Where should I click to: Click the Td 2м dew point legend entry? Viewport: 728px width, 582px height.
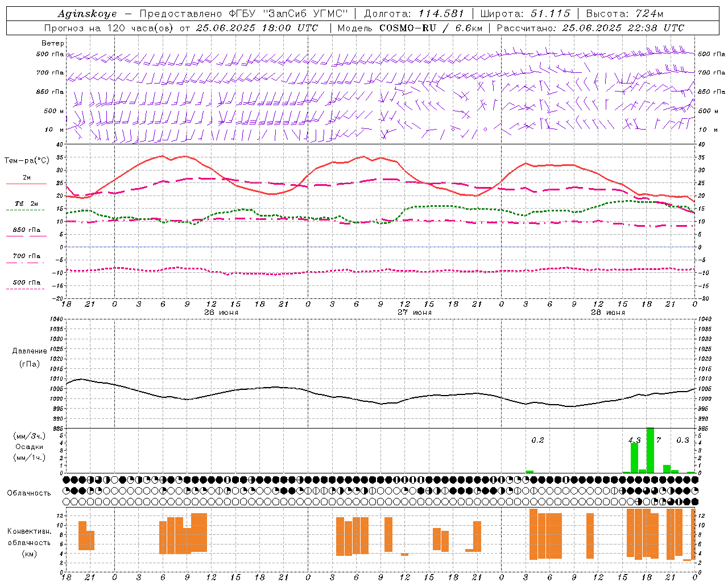(x=27, y=203)
